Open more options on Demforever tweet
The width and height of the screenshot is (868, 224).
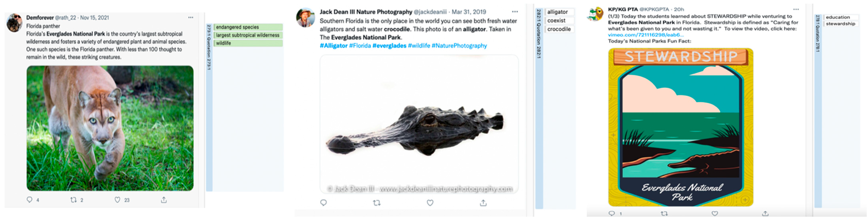click(x=191, y=18)
